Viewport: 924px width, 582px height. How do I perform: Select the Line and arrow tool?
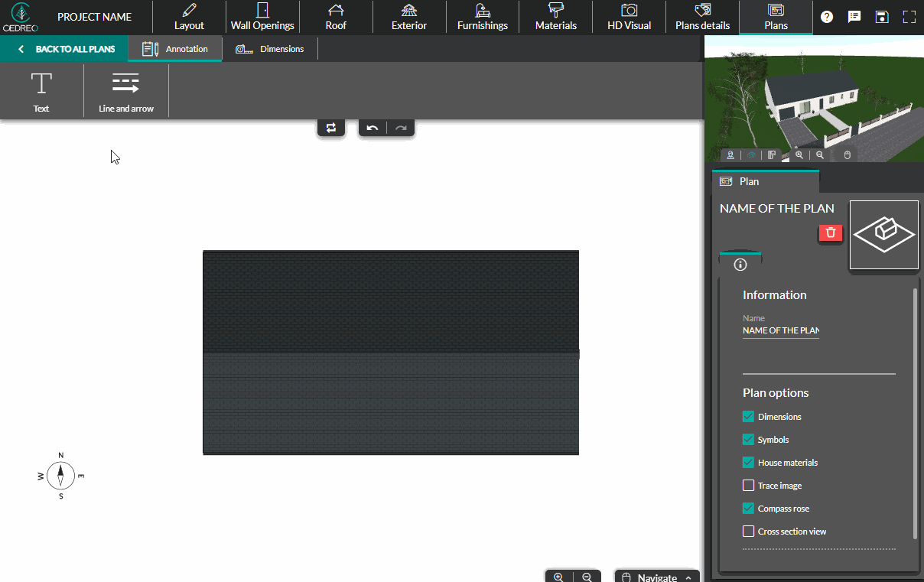pyautogui.click(x=125, y=89)
